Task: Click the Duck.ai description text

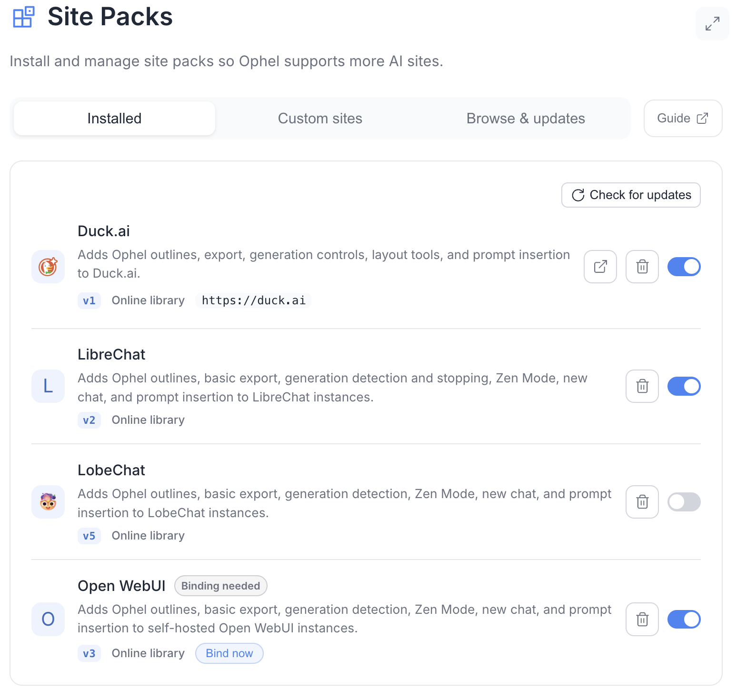Action: coord(324,264)
